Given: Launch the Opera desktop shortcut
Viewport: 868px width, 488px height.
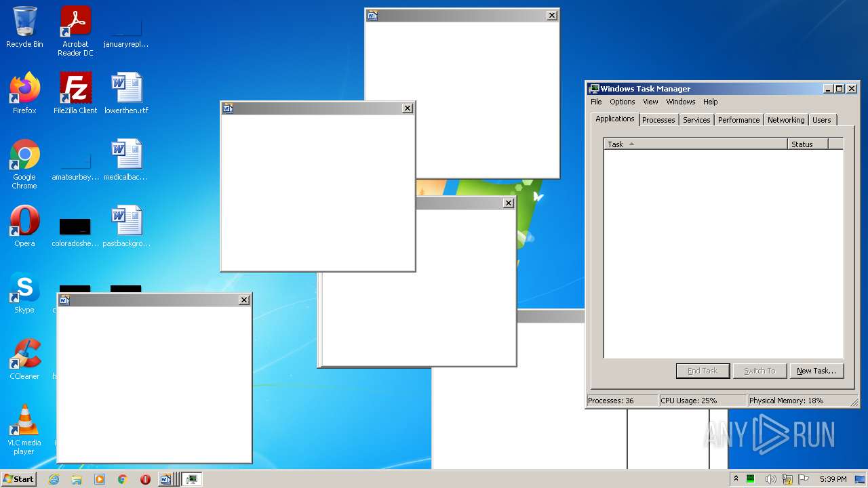Looking at the screenshot, I should point(24,226).
